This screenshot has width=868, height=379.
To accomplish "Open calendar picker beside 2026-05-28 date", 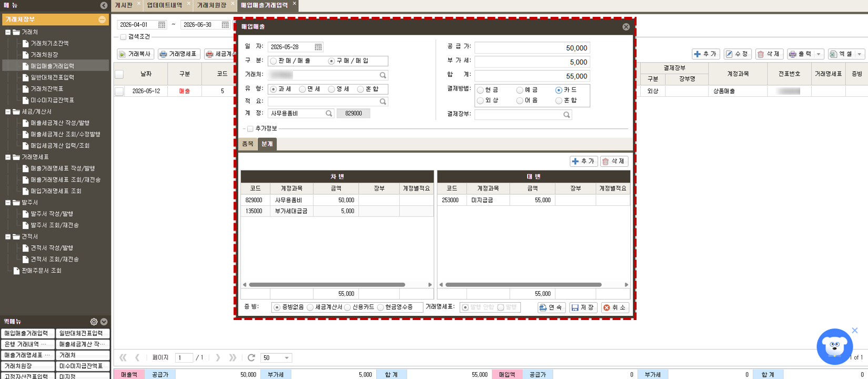I will pos(318,47).
